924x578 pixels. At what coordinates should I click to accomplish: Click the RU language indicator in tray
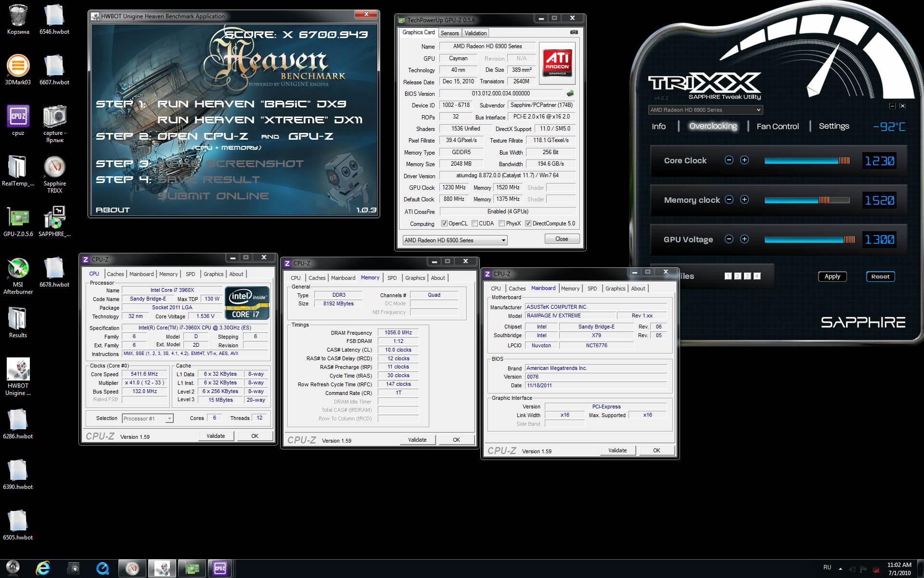pos(827,567)
